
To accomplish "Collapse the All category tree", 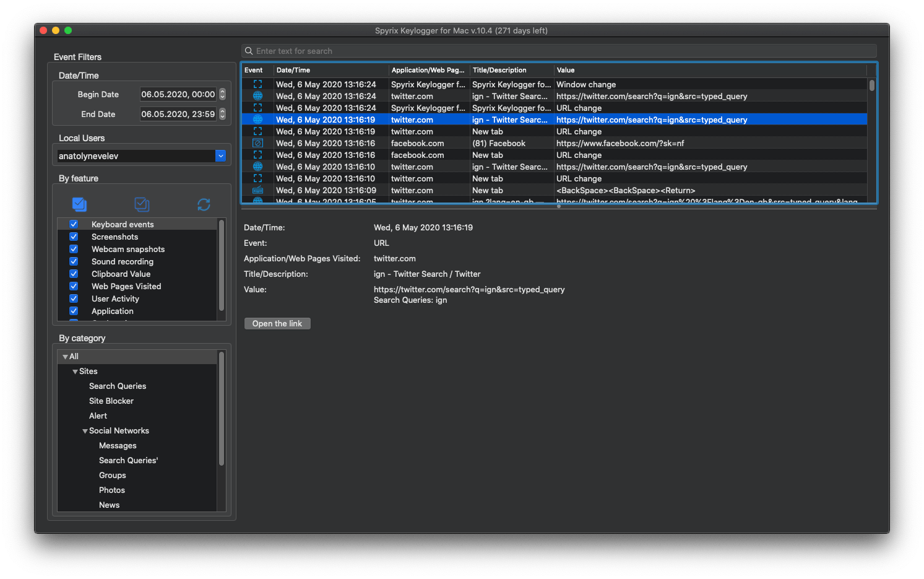I will (x=65, y=356).
